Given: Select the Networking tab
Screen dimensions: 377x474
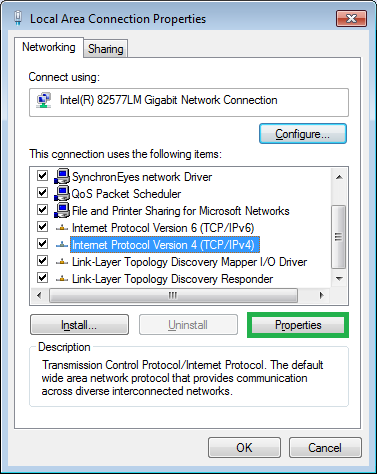Looking at the screenshot, I should 49,47.
